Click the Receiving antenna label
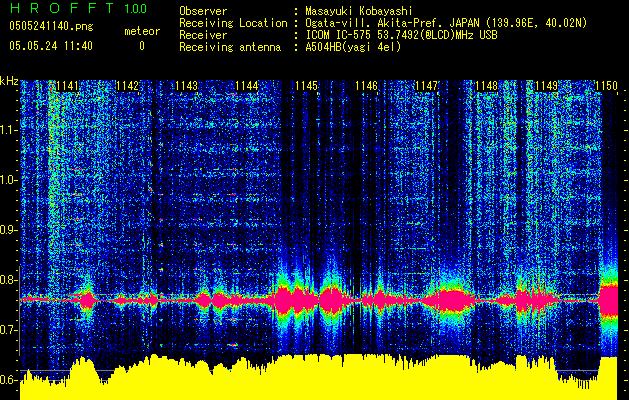 point(230,47)
